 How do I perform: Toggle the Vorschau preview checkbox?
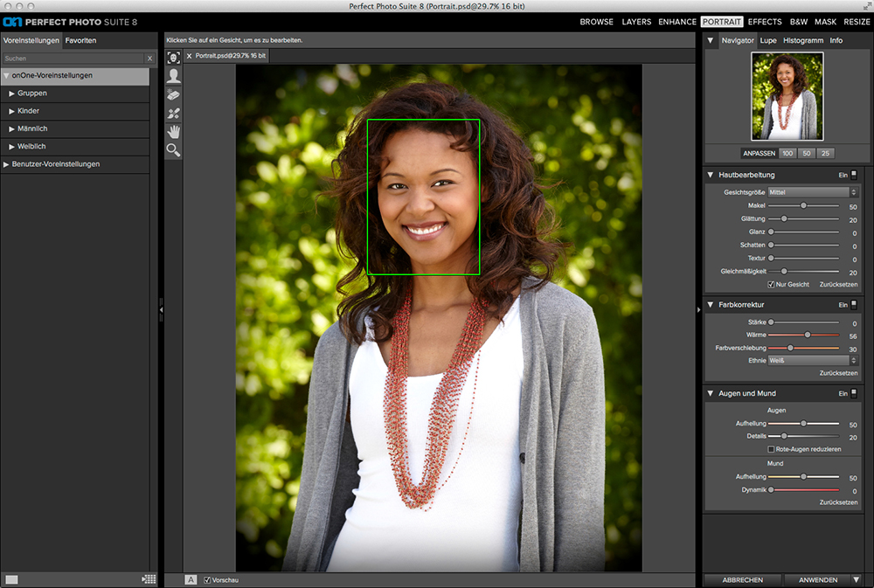pyautogui.click(x=207, y=580)
